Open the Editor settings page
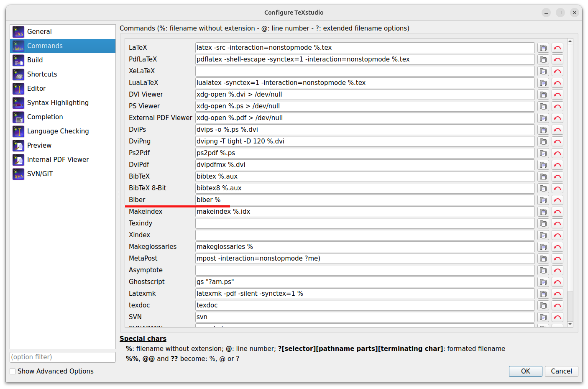The image size is (588, 389). (63, 89)
